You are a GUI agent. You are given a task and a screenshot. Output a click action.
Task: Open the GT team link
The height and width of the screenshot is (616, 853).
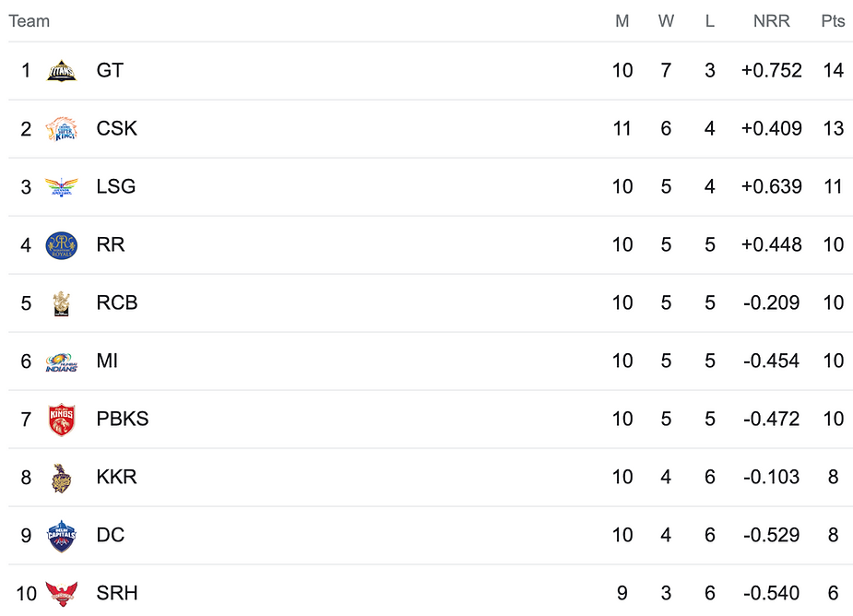tap(110, 71)
